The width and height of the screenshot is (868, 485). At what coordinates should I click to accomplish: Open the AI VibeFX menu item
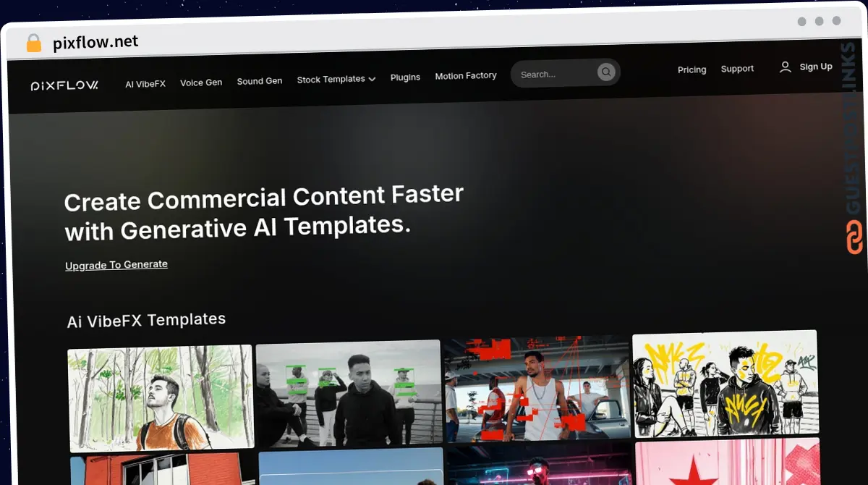point(145,84)
